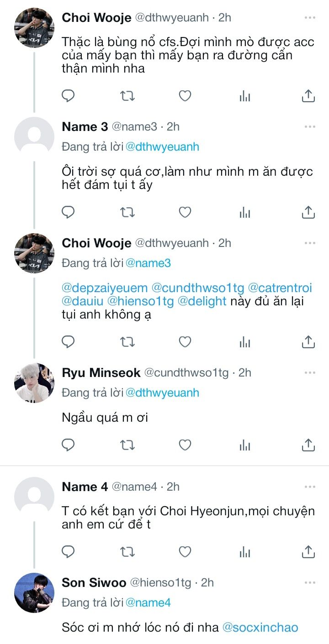329x644 pixels.
Task: Open more options on Choi Wooje's first tweet
Action: (310, 18)
